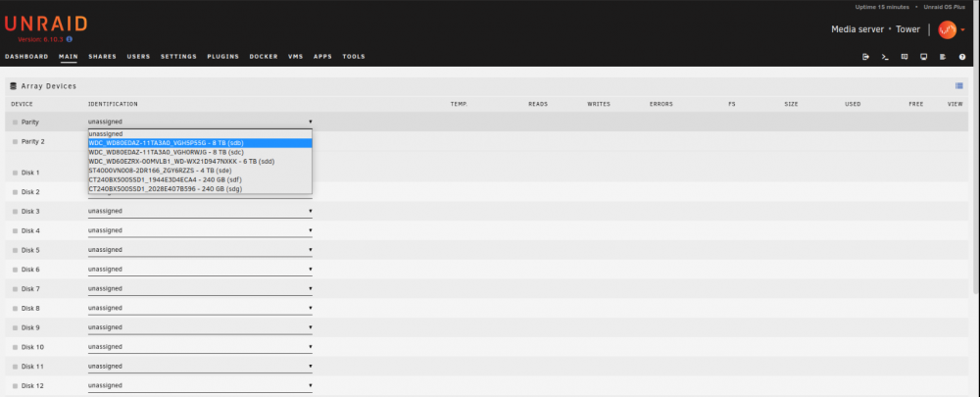
Task: Open the Plugins tab
Action: click(x=223, y=57)
